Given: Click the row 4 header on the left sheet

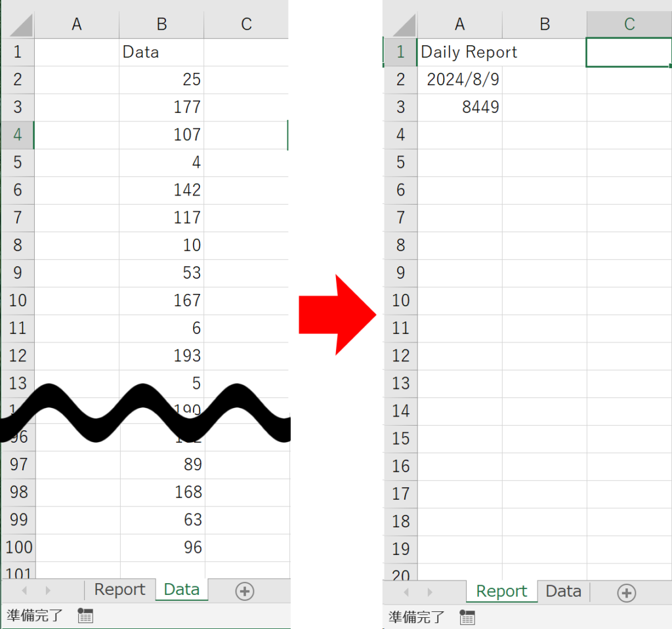Looking at the screenshot, I should click(16, 134).
